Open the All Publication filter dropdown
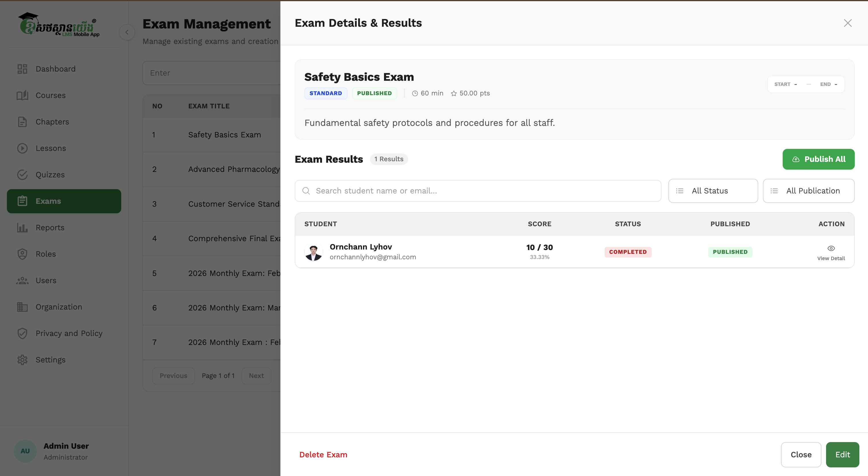 [809, 191]
